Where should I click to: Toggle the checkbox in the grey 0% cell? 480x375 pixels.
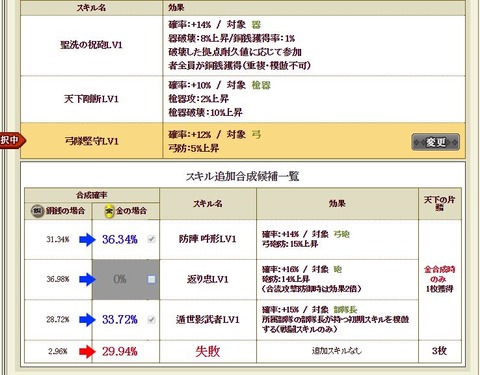coord(151,279)
